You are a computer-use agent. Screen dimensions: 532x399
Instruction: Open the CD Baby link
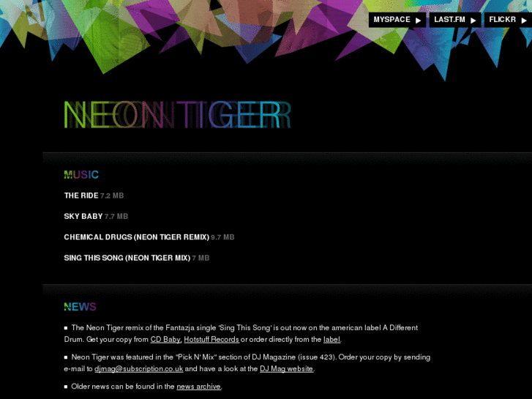[x=165, y=339]
